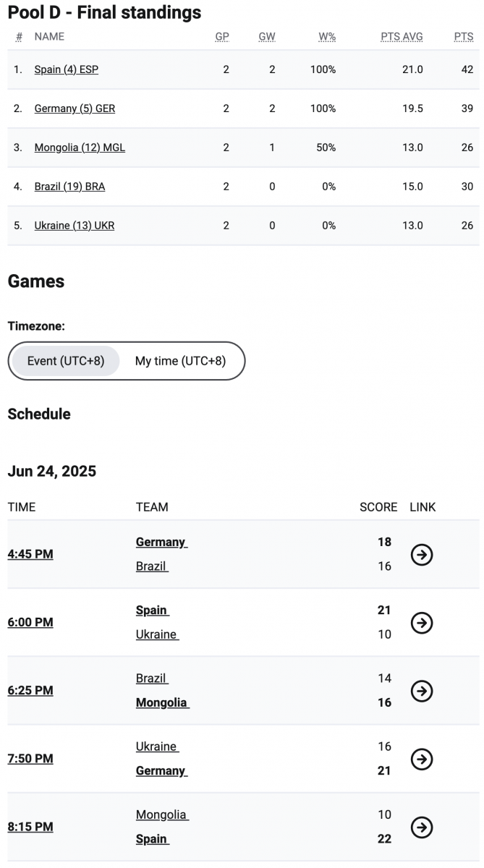Click the W% column header
This screenshot has height=868, width=484.
327,37
